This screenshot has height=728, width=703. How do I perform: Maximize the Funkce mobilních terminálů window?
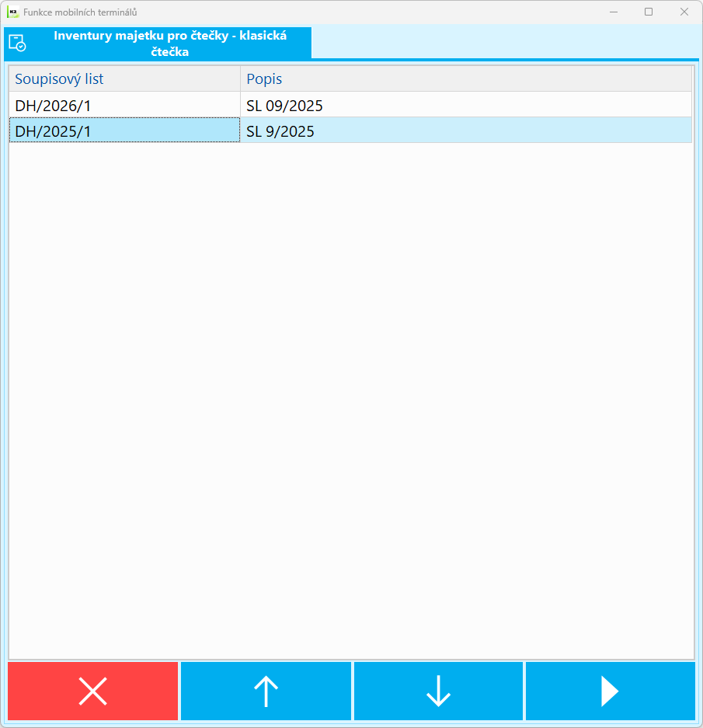pyautogui.click(x=649, y=12)
